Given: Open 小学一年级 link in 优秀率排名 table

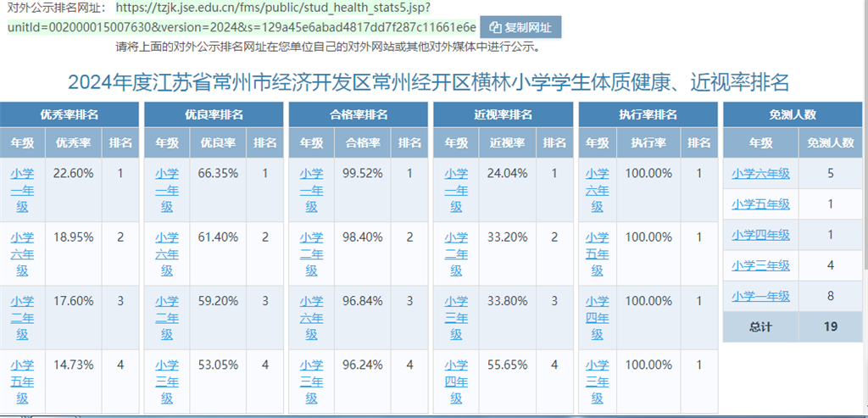Looking at the screenshot, I should coord(22,191).
